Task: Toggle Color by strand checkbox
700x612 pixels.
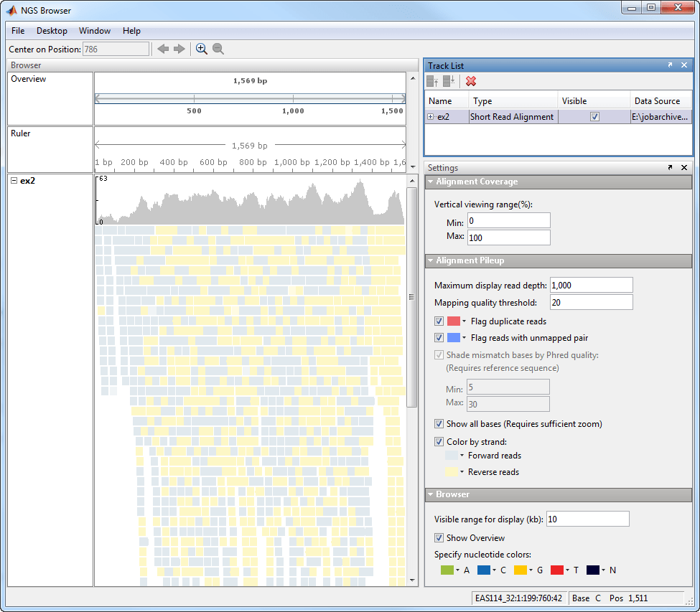Action: tap(439, 442)
